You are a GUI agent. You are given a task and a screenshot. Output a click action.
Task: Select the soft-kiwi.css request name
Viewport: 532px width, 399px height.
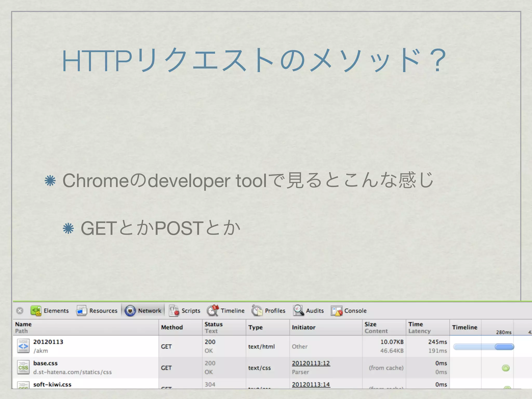(x=52, y=384)
